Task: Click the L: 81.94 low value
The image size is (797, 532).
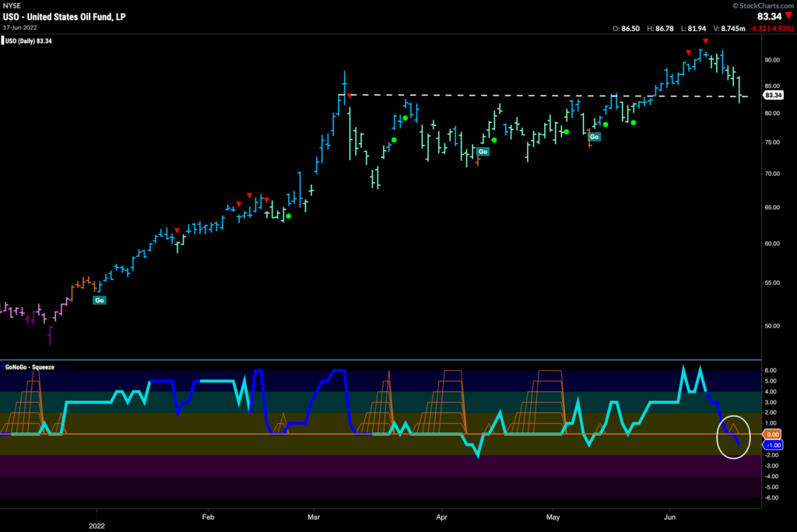Action: click(x=693, y=29)
